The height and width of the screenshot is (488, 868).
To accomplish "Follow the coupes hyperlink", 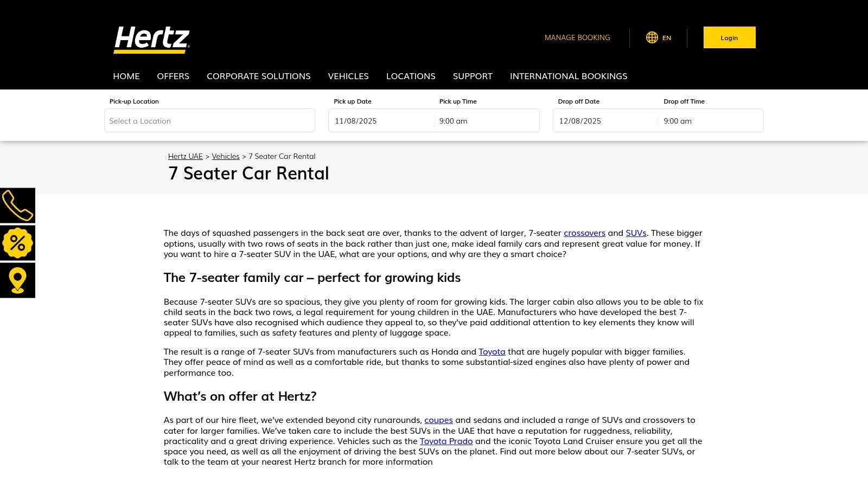I will click(438, 420).
